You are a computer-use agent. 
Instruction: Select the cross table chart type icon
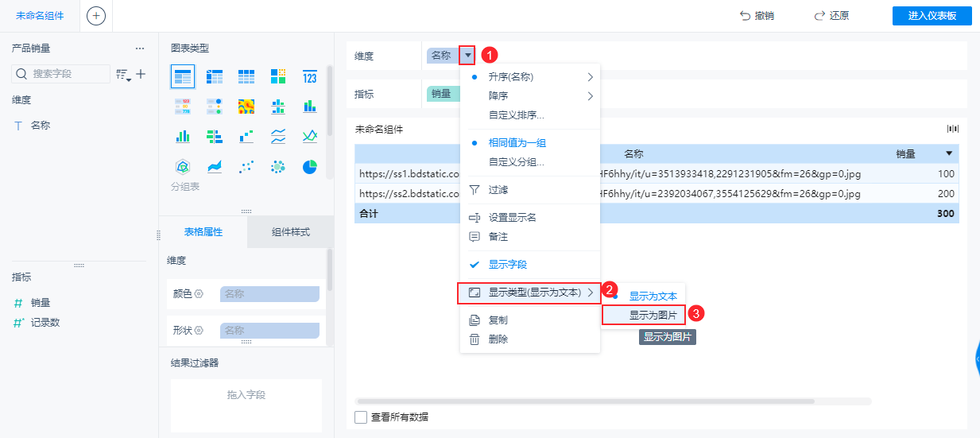point(215,77)
